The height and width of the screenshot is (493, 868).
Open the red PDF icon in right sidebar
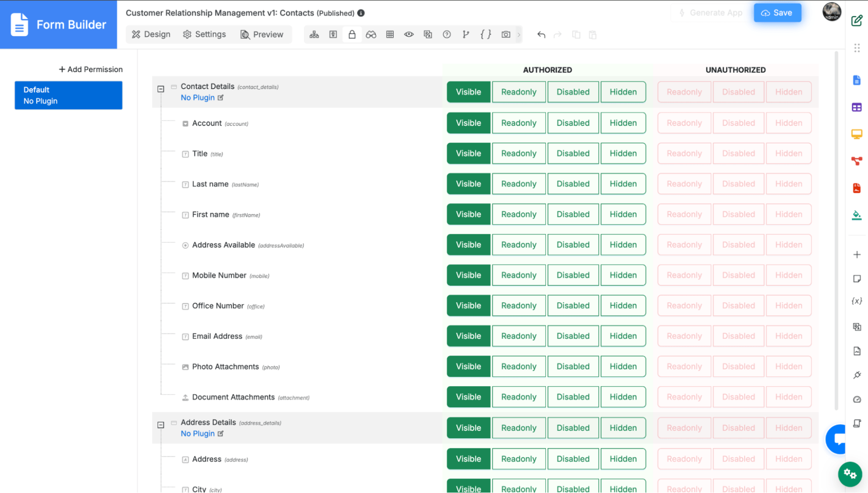[857, 188]
